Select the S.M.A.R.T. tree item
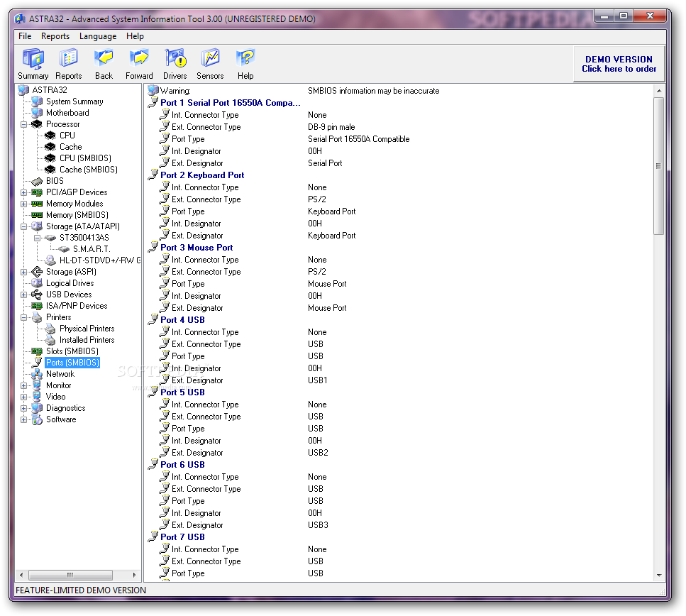 92,249
